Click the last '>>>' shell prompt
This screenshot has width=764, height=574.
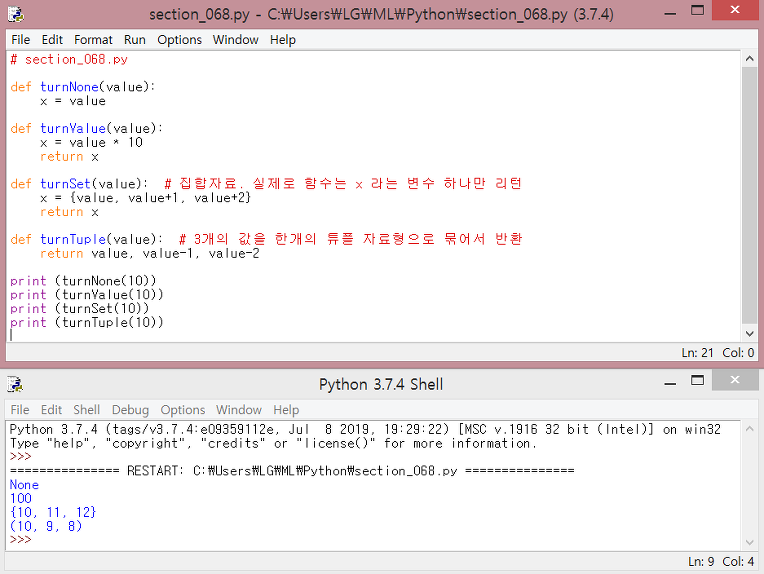point(20,540)
